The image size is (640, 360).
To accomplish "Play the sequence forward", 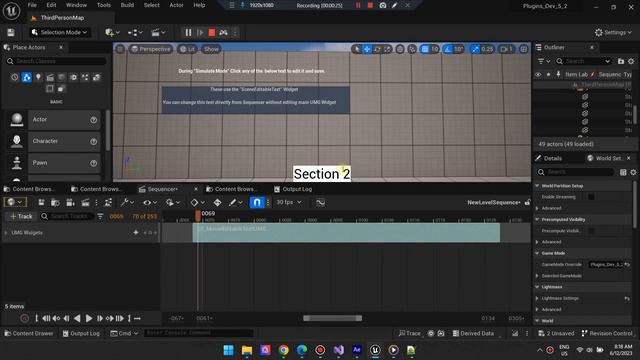I will pyautogui.click(x=89, y=318).
